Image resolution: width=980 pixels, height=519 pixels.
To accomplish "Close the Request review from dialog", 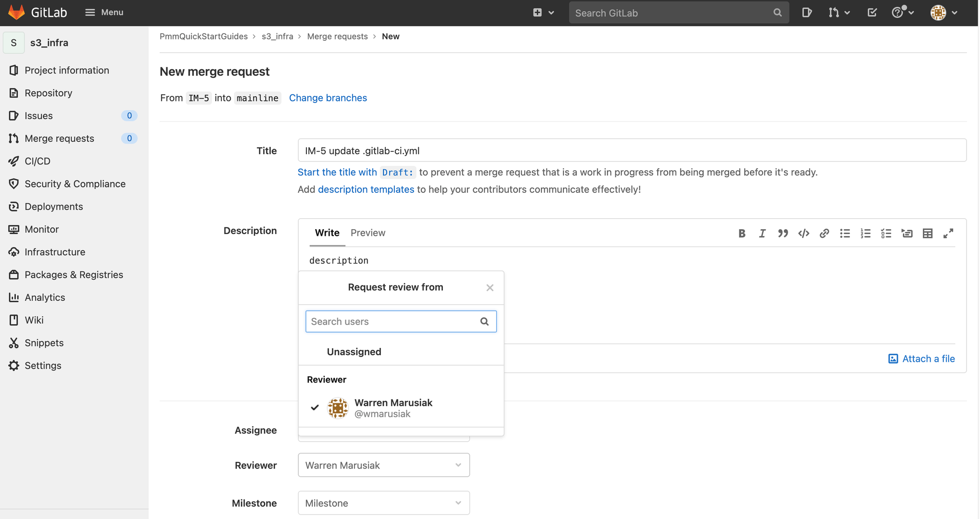I will click(x=490, y=287).
